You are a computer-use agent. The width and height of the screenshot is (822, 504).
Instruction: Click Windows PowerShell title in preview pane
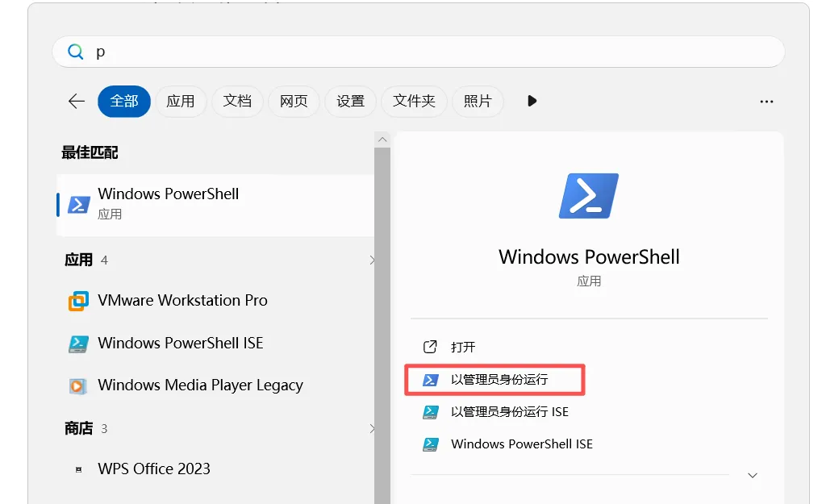click(x=589, y=257)
